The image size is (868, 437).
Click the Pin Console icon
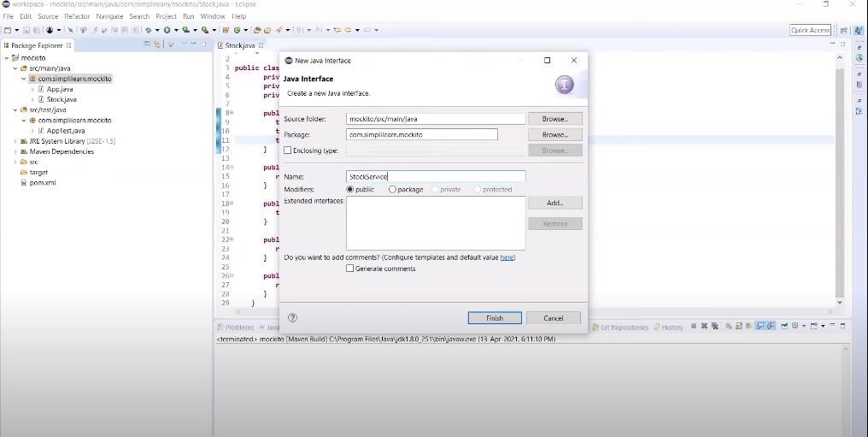click(784, 326)
